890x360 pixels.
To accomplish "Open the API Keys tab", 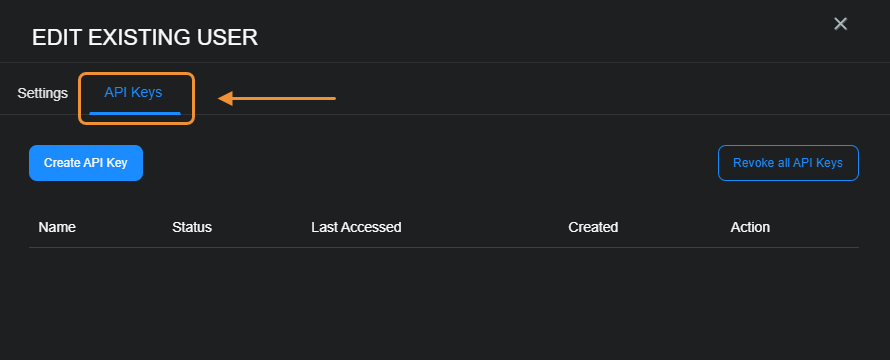I will point(133,92).
